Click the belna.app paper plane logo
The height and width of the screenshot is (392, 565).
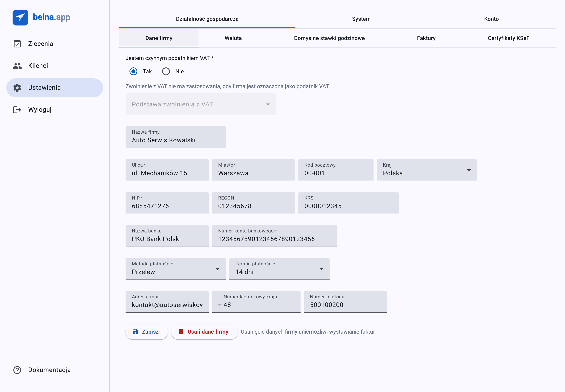click(x=20, y=17)
